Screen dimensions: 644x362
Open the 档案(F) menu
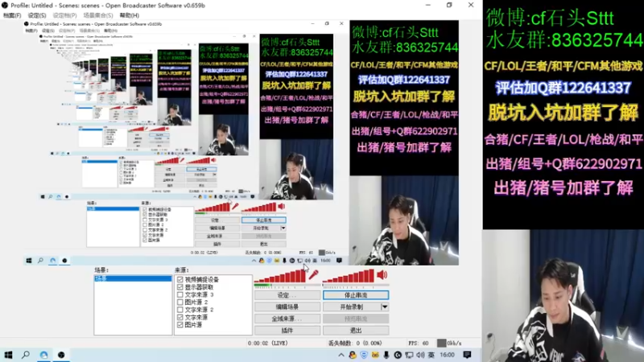(12, 15)
